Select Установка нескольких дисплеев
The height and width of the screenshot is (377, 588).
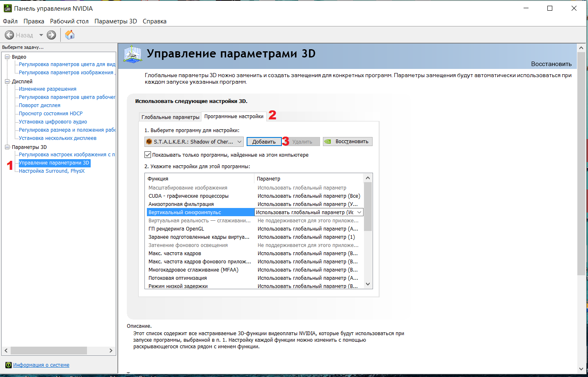(57, 138)
